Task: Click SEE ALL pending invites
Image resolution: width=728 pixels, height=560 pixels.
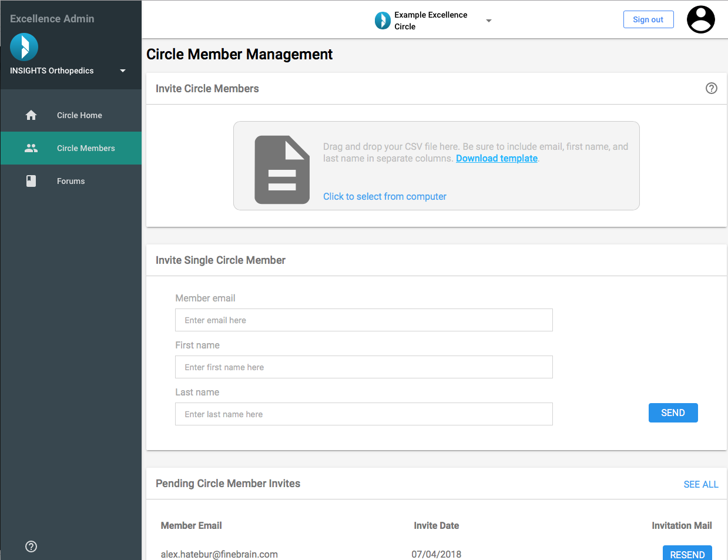Action: pyautogui.click(x=701, y=484)
